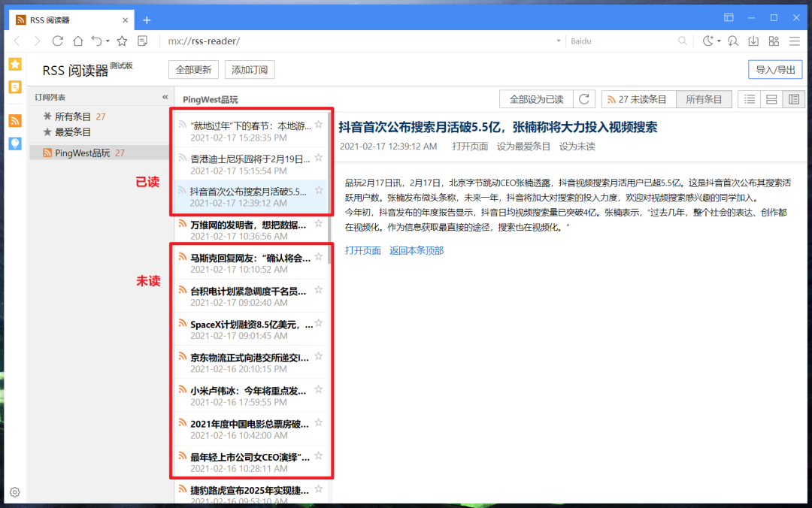Star the 马斯克回复网友 article
Viewport: 812px width, 508px height.
pyautogui.click(x=319, y=257)
